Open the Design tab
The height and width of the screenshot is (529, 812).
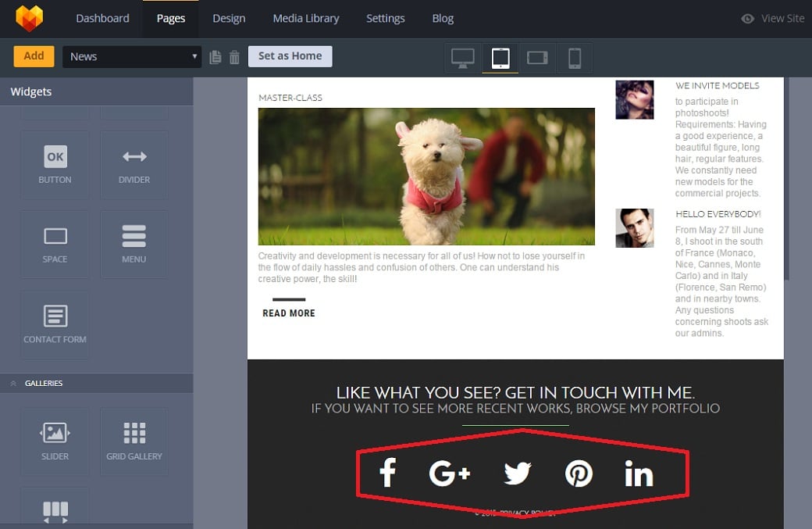coord(229,18)
